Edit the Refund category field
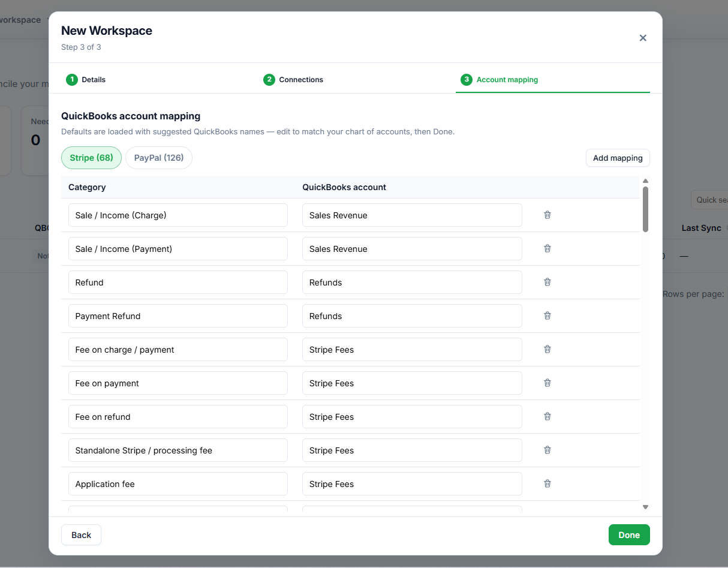 178,283
